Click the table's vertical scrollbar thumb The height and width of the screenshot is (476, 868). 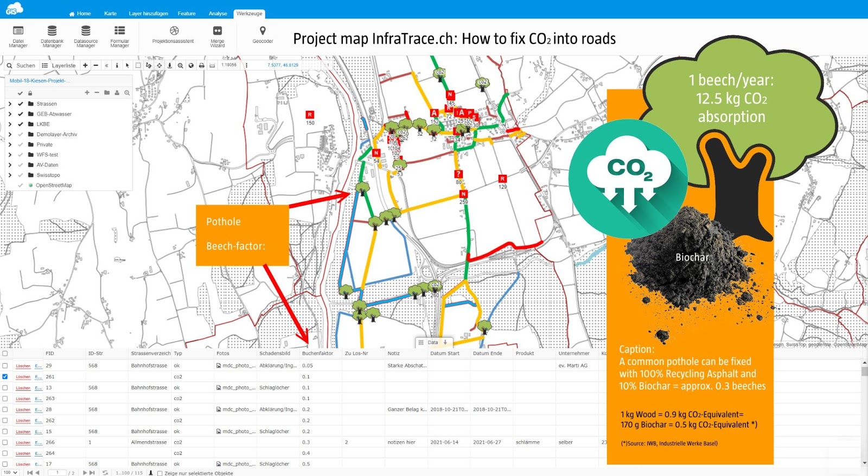point(864,371)
